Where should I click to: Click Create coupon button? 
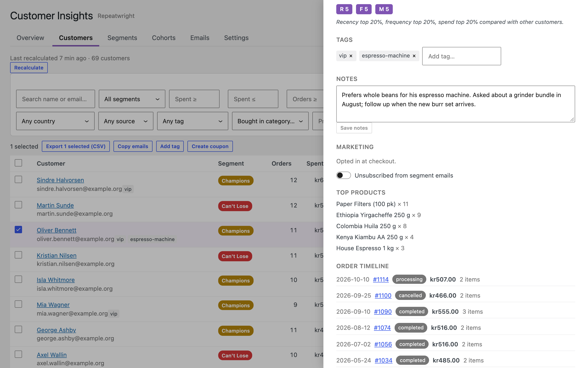tap(210, 146)
